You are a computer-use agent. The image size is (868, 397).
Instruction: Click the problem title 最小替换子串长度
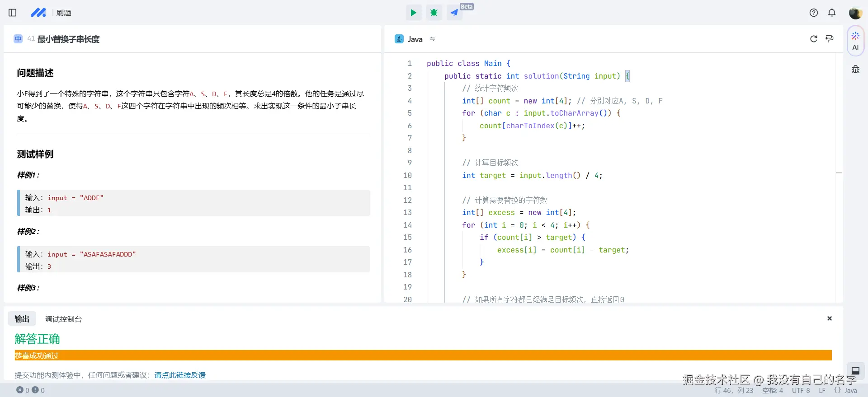click(68, 39)
